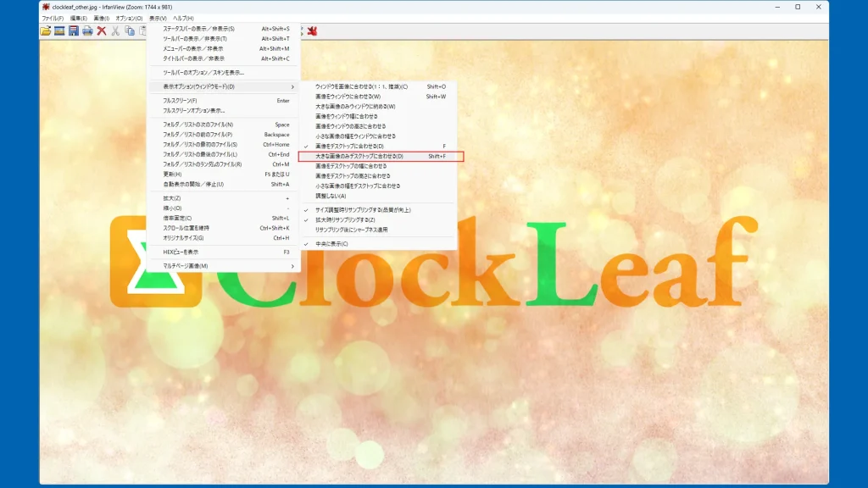Click the blue floppy disk Save icon
This screenshot has height=488, width=868.
74,31
